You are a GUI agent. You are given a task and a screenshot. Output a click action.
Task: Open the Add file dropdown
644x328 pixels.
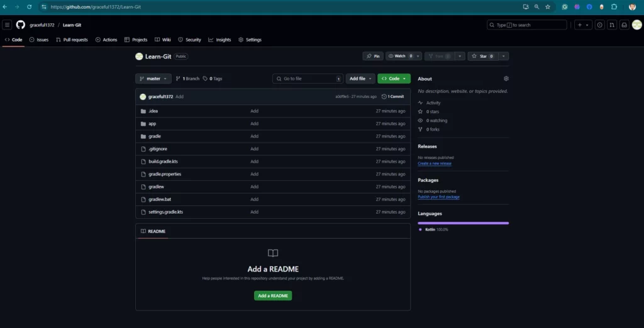(360, 79)
